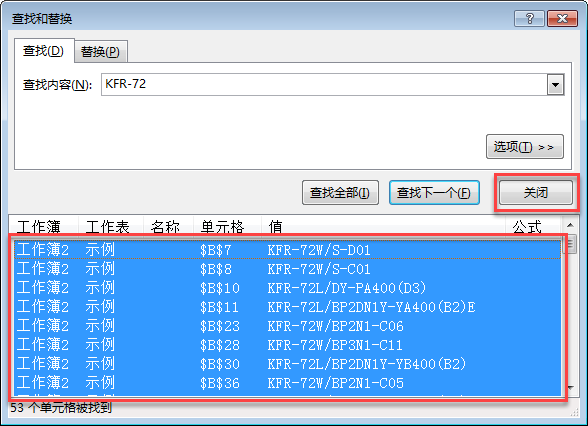The image size is (588, 426).
Task: Close the Find and Replace dialog window
Action: (562, 18)
